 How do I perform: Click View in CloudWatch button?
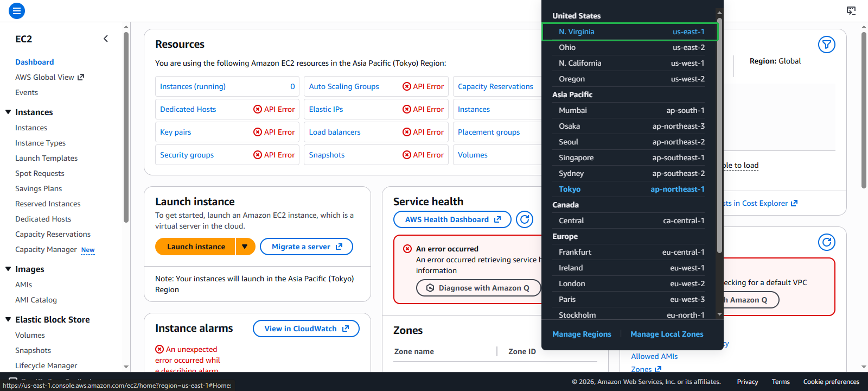coord(306,329)
